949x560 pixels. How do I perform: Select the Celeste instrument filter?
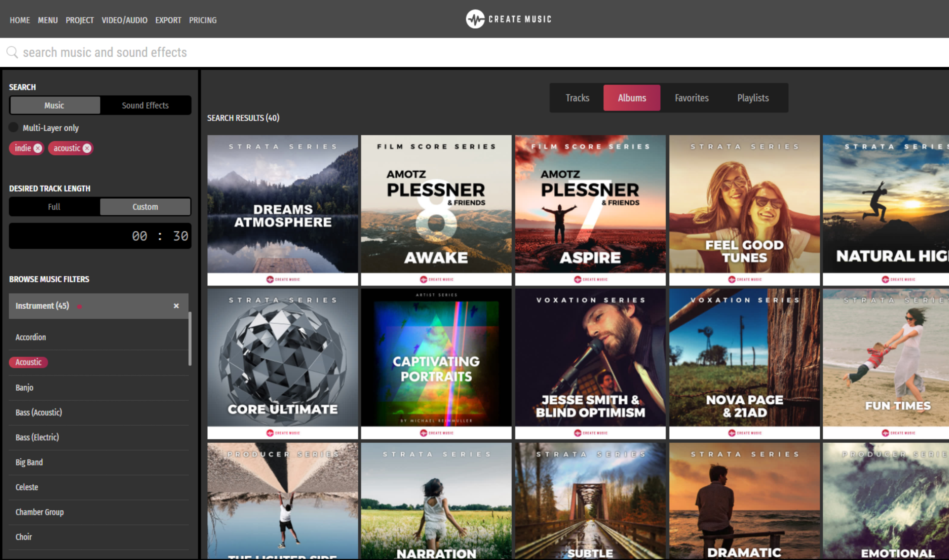[98, 487]
